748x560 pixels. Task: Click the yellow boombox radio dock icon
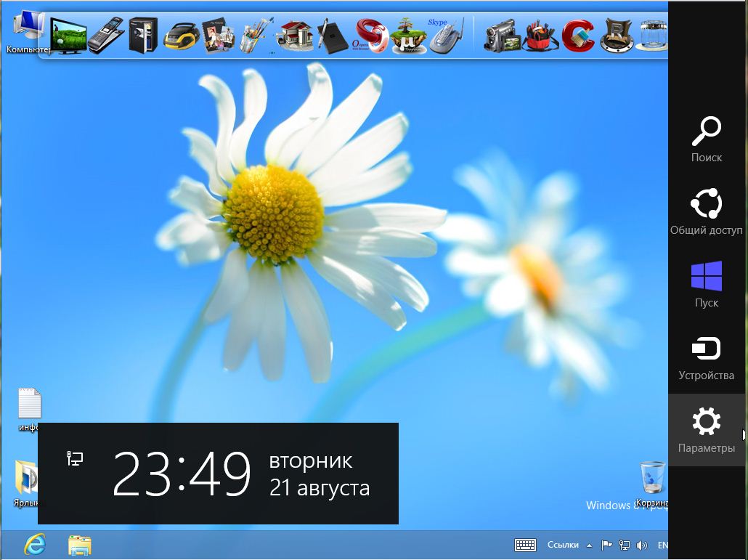click(182, 35)
